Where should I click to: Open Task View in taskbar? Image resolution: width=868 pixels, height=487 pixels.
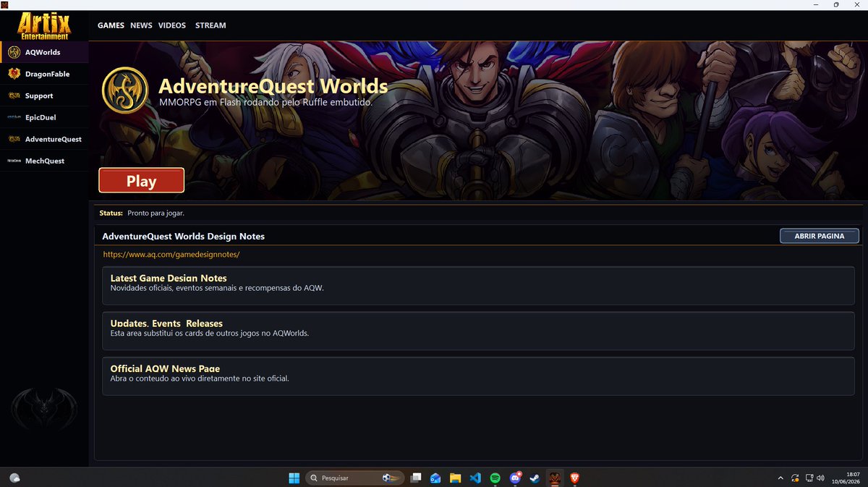[x=416, y=478]
